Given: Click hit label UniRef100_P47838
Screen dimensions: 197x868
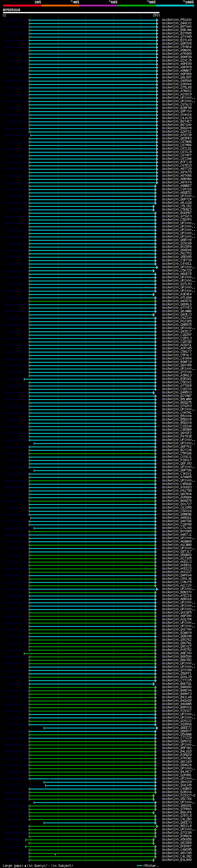Looking at the screenshot, I should click(176, 436).
